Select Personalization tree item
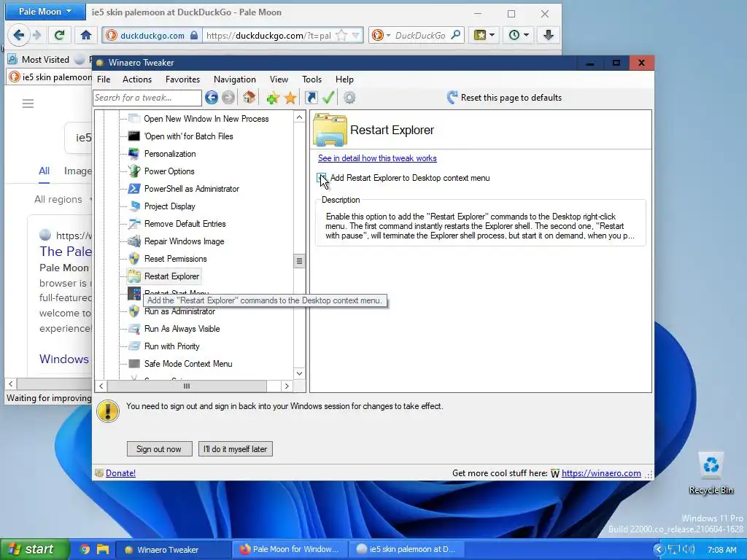The width and height of the screenshot is (747, 560). click(x=170, y=154)
